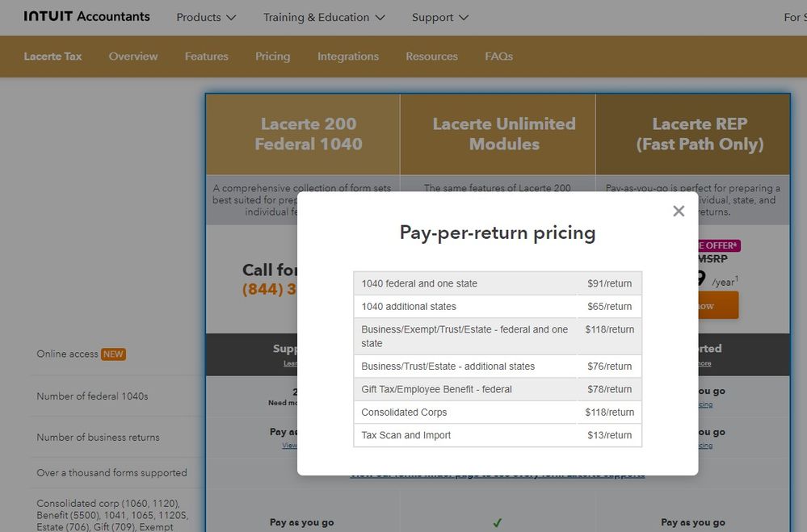Click the orange NEW badge
This screenshot has width=807, height=532.
pos(113,354)
